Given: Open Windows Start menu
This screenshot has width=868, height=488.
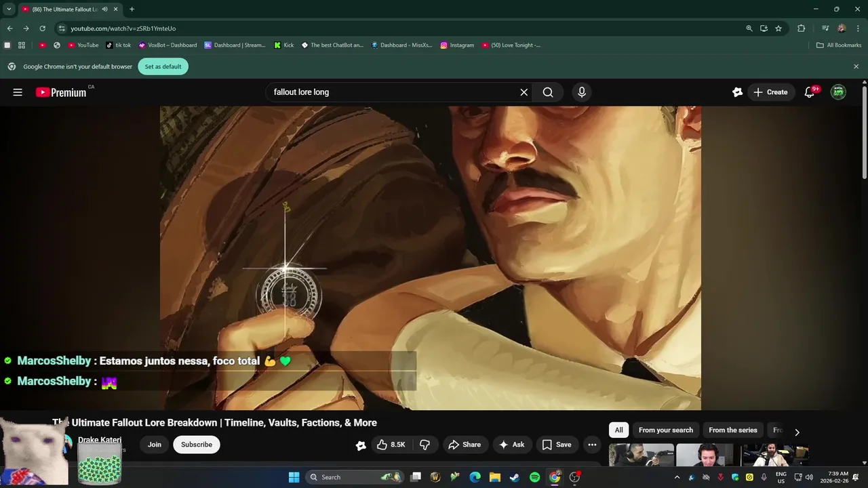Looking at the screenshot, I should (x=294, y=477).
